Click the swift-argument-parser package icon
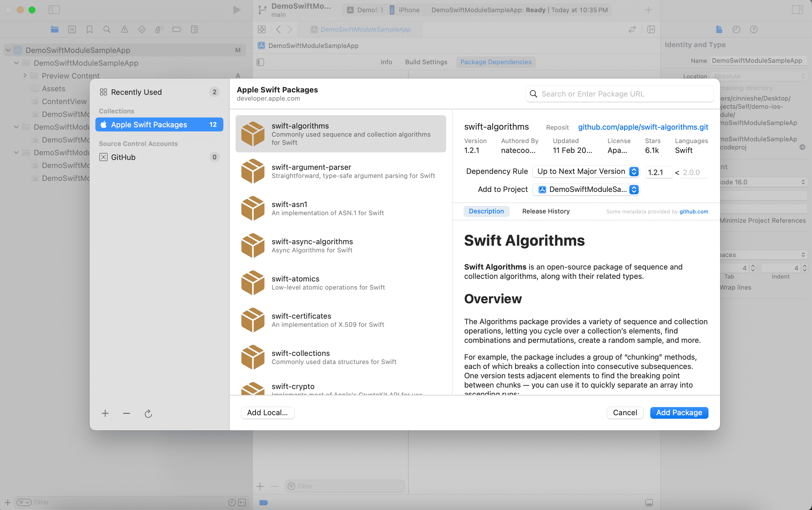Screen dimensions: 812x510 252,171
